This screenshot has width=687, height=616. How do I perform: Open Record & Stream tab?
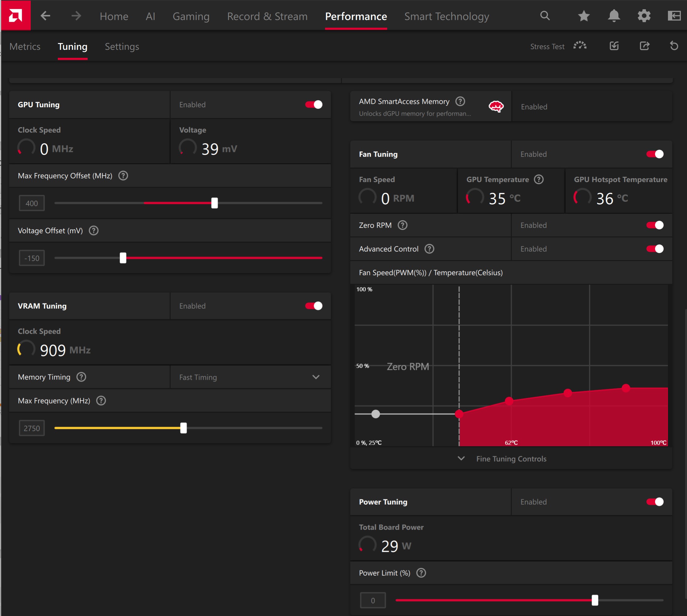tap(267, 16)
